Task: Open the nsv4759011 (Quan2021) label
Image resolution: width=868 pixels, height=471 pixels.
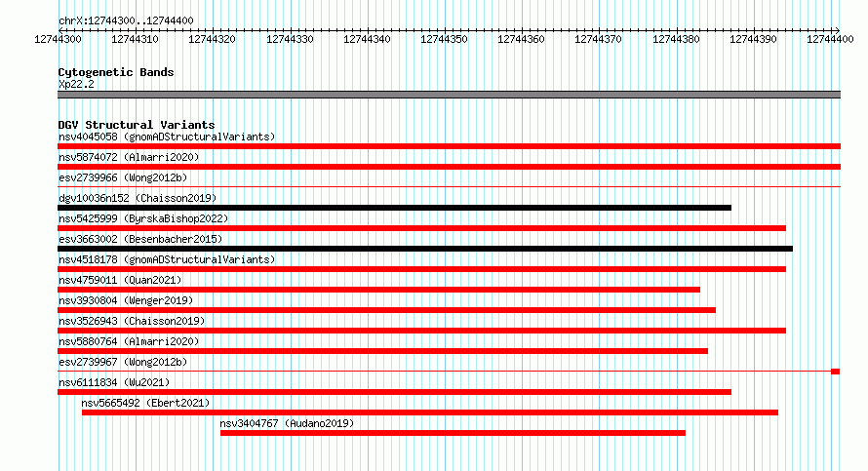Action: (120, 280)
